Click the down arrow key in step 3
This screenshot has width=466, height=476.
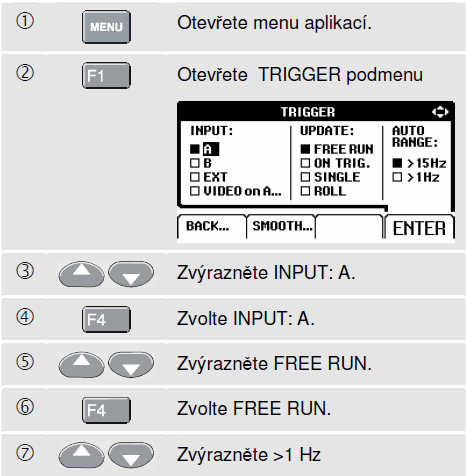tap(131, 274)
